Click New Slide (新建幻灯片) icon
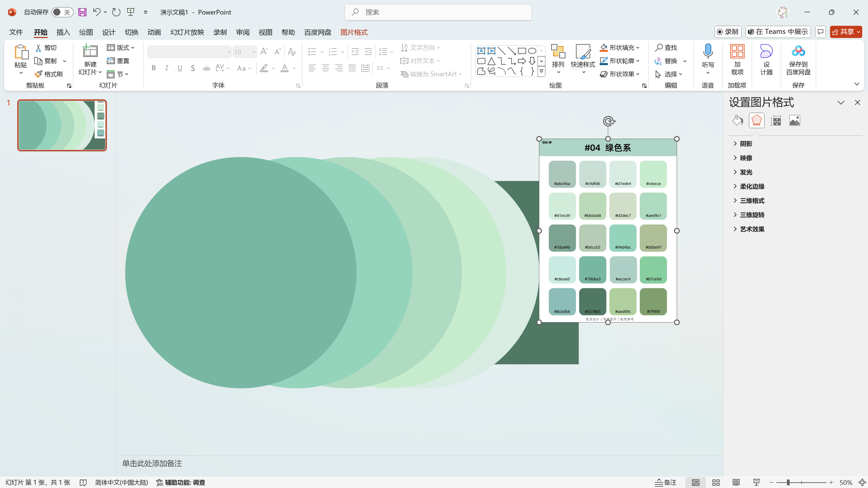Viewport: 868px width, 488px height. pos(90,51)
